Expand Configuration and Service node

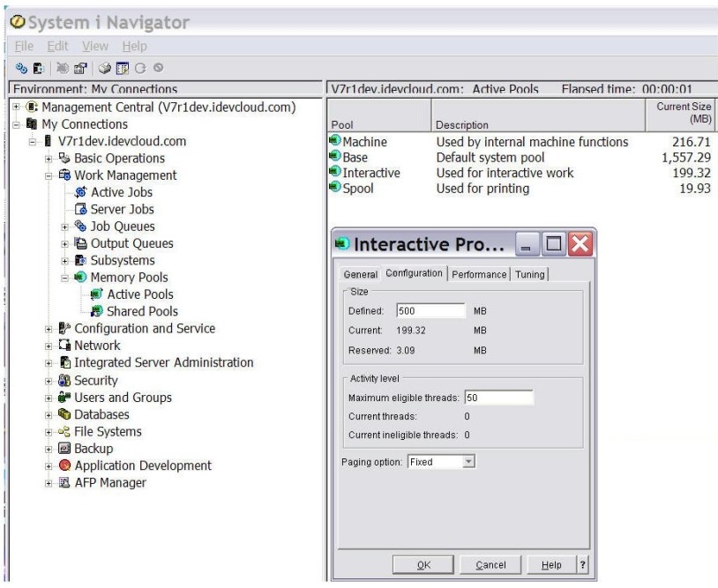pyautogui.click(x=49, y=329)
